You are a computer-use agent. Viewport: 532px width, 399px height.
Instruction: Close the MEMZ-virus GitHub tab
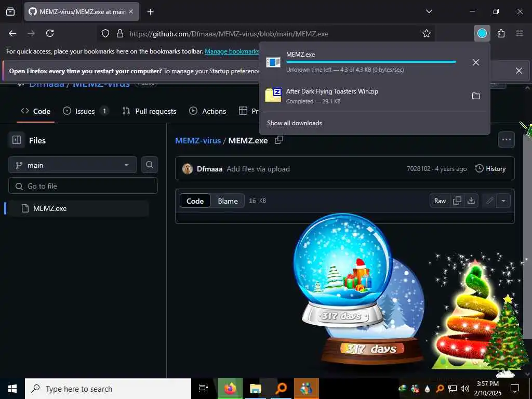pos(131,11)
